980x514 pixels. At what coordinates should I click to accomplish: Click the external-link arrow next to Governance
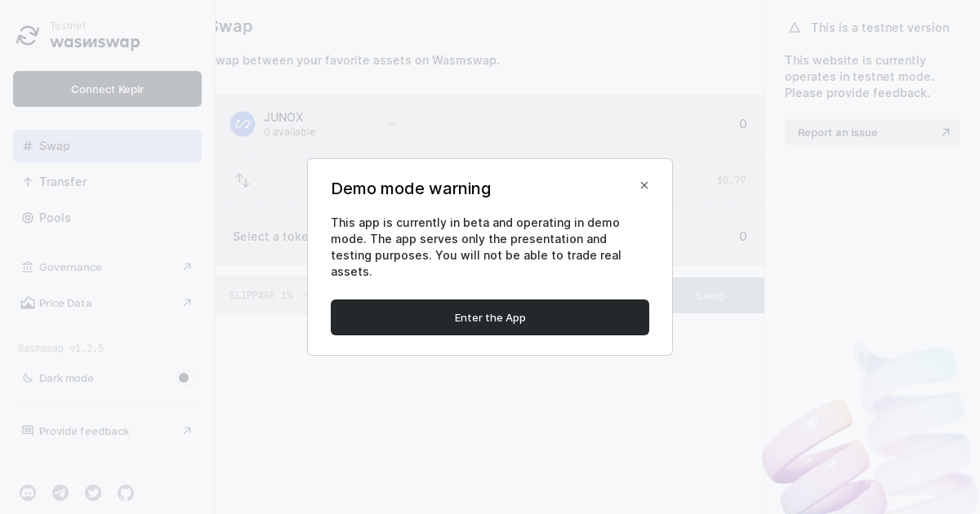[187, 267]
